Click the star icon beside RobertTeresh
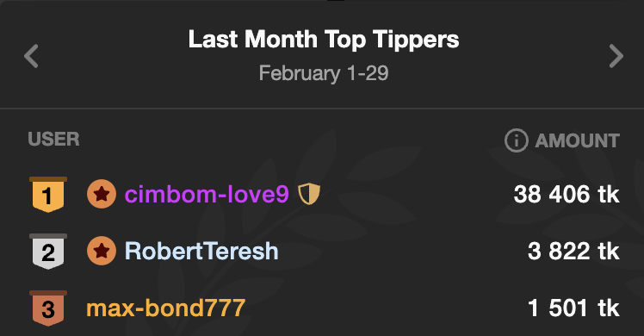Viewport: 644px width, 336px height. pos(102,251)
